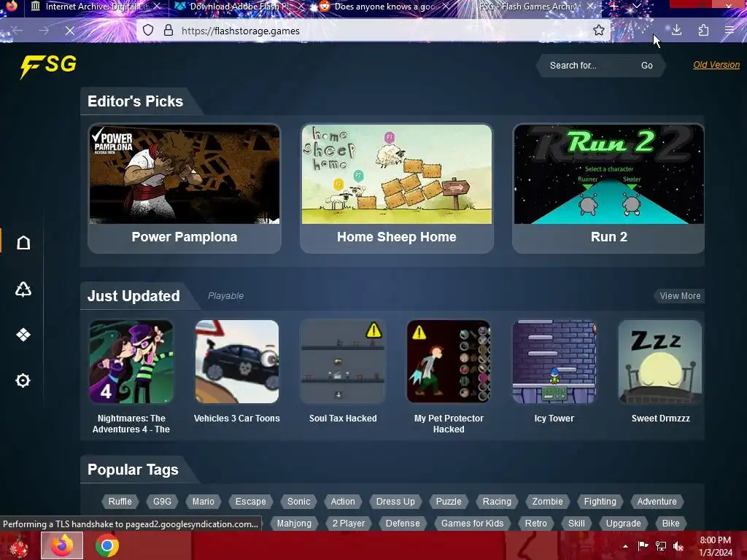Open Power Pamplona game card
Screen dimensions: 747x560
pos(185,188)
